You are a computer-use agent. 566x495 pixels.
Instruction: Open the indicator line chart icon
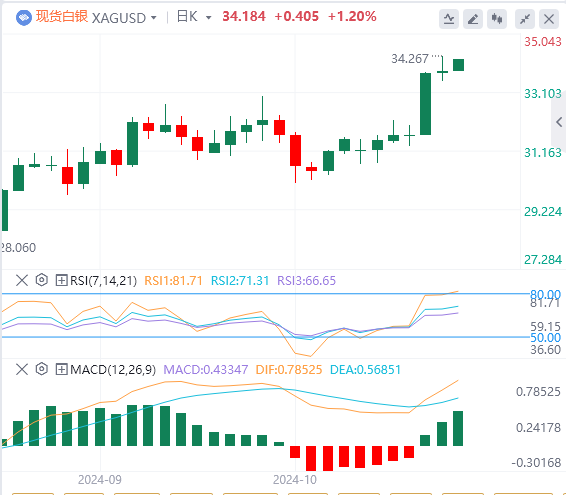click(x=449, y=19)
